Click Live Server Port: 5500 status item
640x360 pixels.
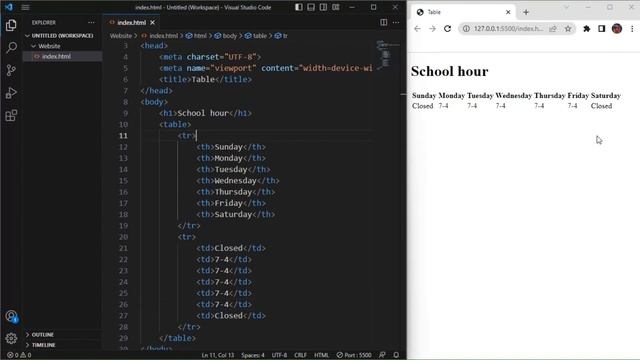point(354,355)
